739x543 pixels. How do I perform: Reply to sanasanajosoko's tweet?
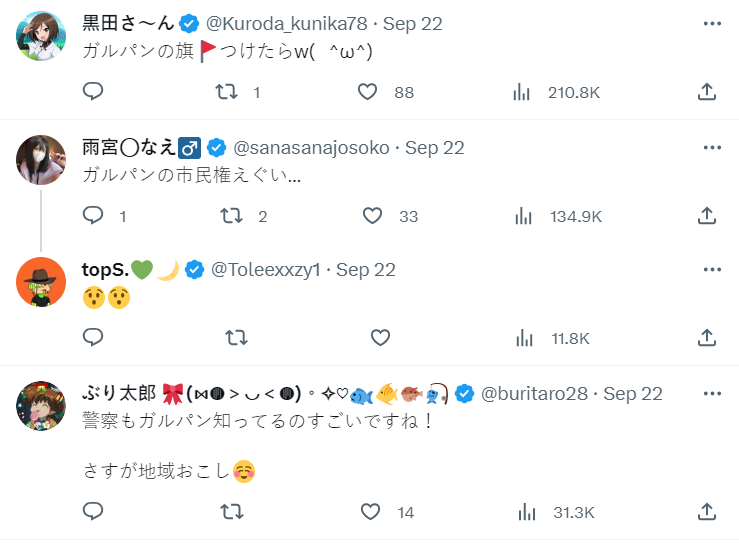(93, 215)
